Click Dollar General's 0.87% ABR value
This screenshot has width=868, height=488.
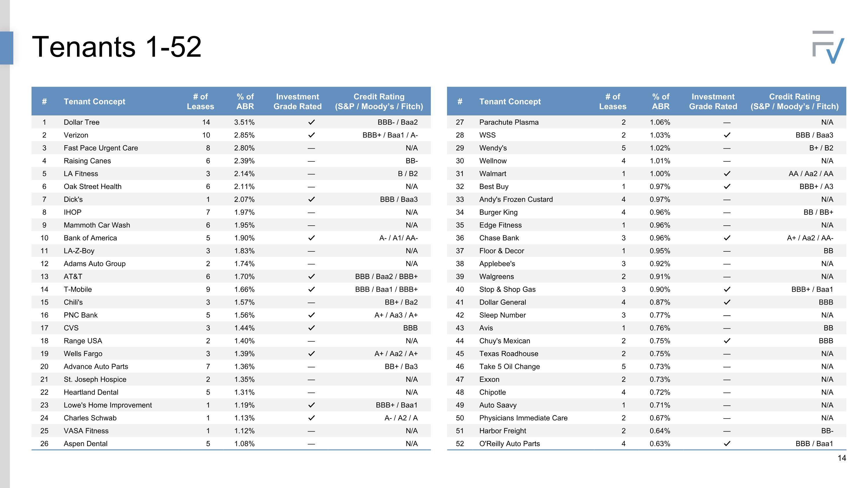click(x=660, y=302)
